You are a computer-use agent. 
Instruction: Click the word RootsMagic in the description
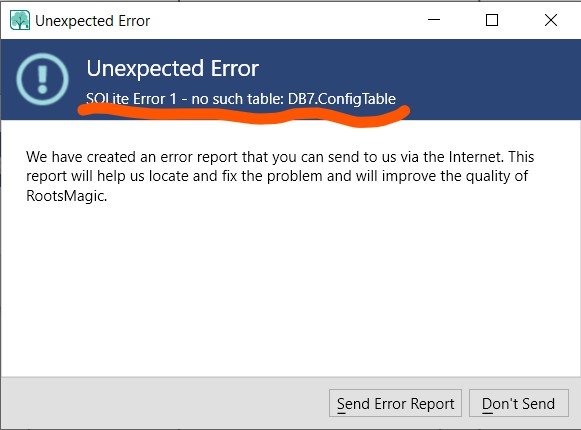pyautogui.click(x=67, y=196)
